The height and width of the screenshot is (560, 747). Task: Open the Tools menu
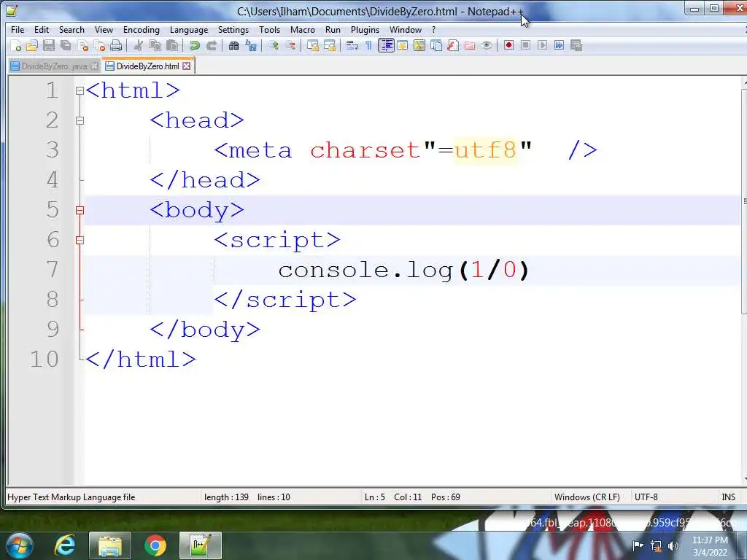269,29
